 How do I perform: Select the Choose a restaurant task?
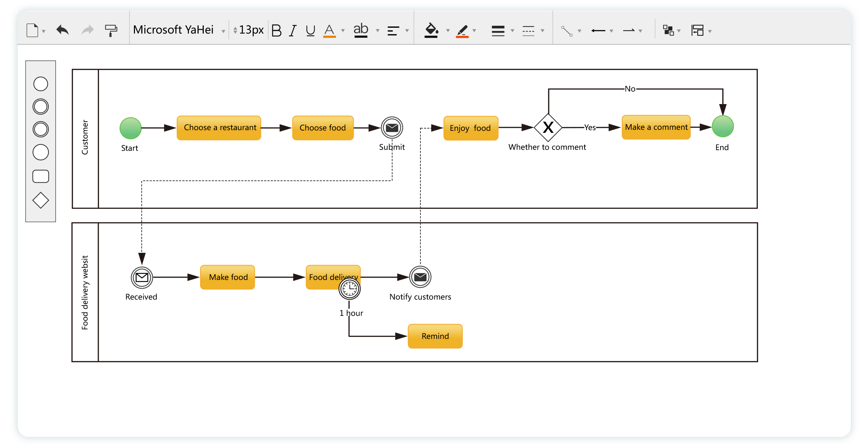click(219, 128)
